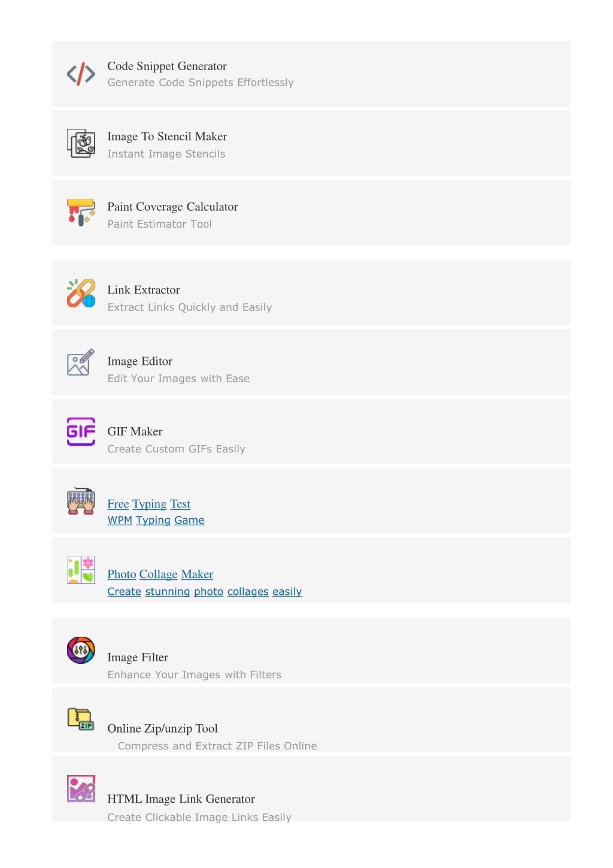613x868 pixels.
Task: Click the purple GIF icon
Action: click(x=81, y=431)
